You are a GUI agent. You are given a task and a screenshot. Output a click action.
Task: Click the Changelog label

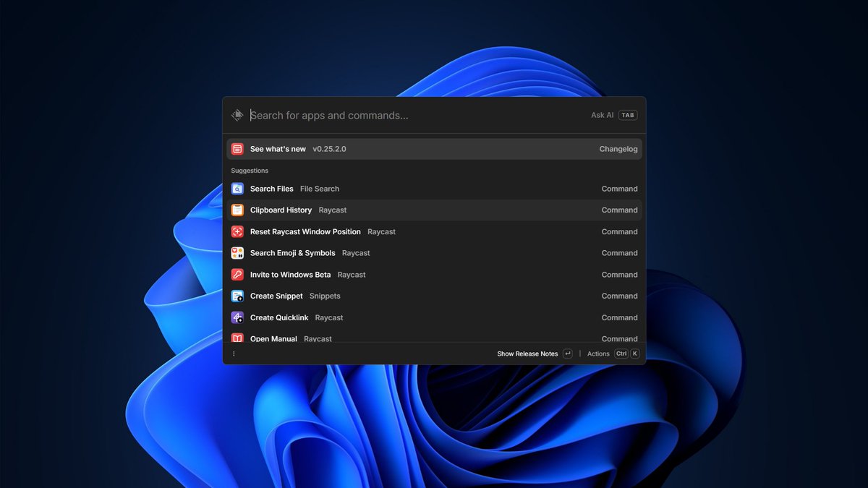(618, 149)
